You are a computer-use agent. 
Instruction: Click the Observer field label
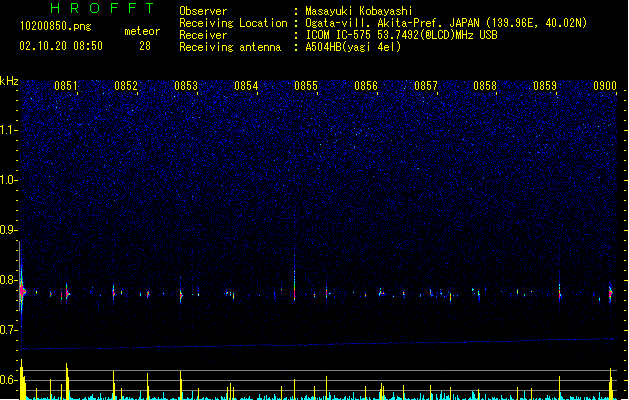203,11
